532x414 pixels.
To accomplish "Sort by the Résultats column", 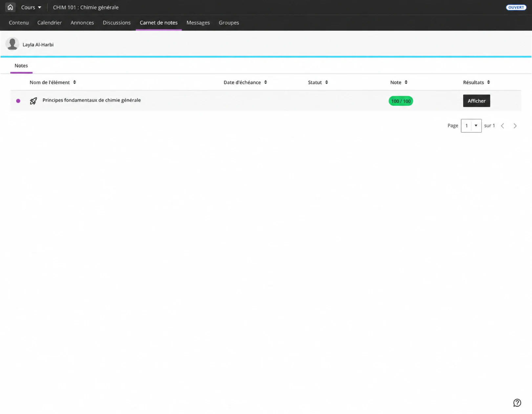I will pos(476,82).
